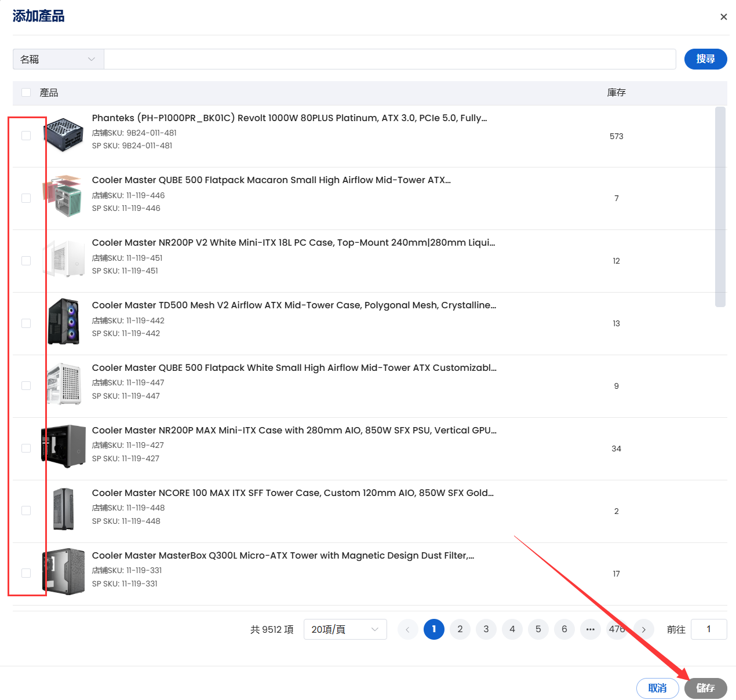The height and width of the screenshot is (700, 736).
Task: Click the 店铺SKU: 11-119-451 text
Action: 127,258
